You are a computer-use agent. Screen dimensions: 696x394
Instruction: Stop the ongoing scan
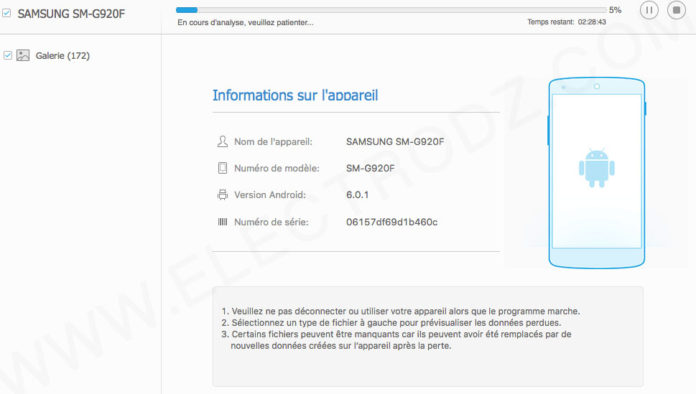click(x=676, y=10)
